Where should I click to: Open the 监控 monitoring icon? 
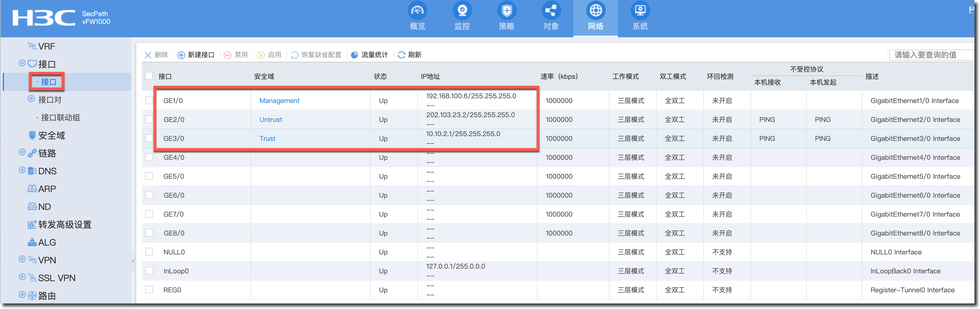coord(462,11)
